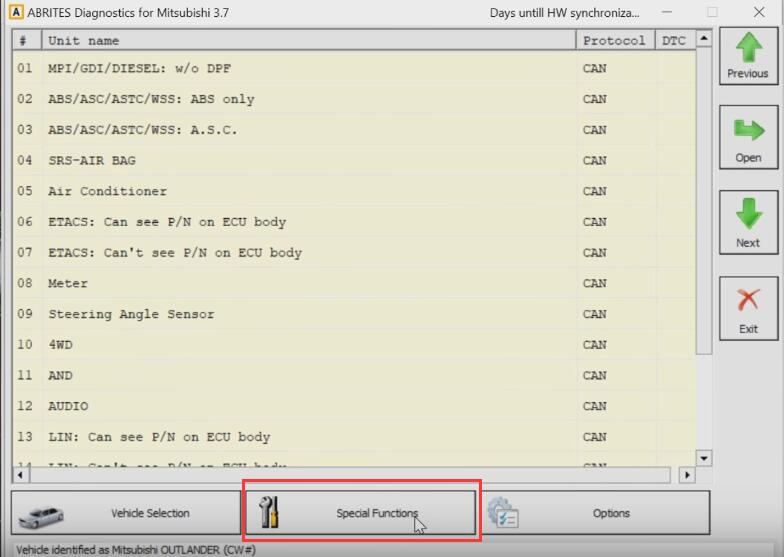Screen dimensions: 784x557
Task: Select the SRS-AIR BAG unit
Action: [x=354, y=160]
